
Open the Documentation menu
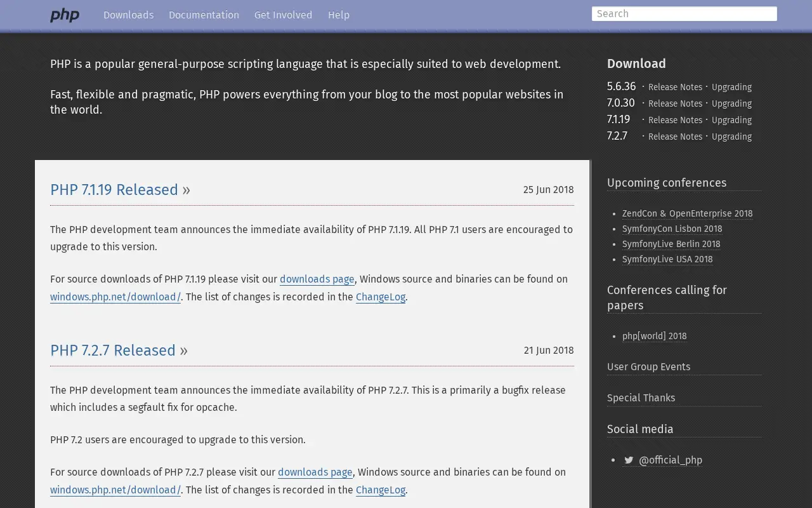pos(204,15)
